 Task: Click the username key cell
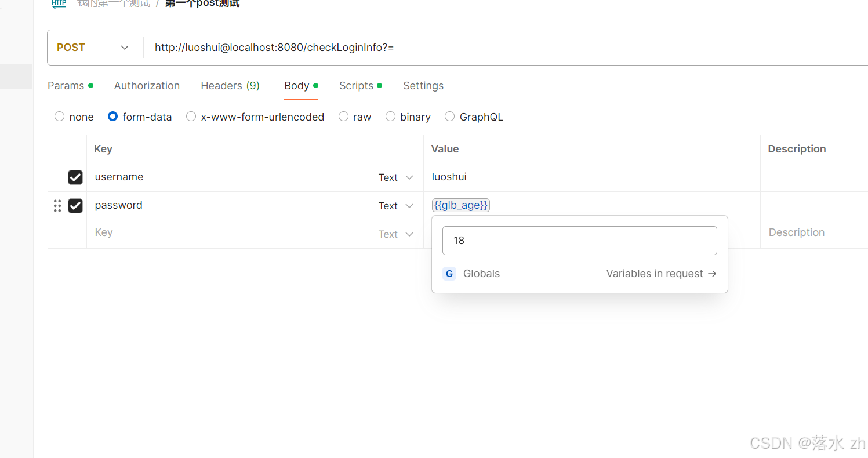point(228,177)
